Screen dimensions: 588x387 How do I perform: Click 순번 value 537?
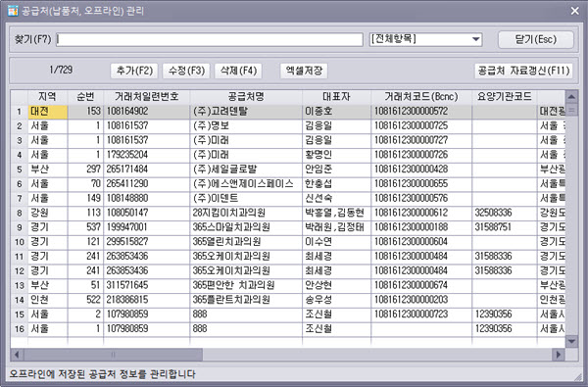click(x=85, y=227)
